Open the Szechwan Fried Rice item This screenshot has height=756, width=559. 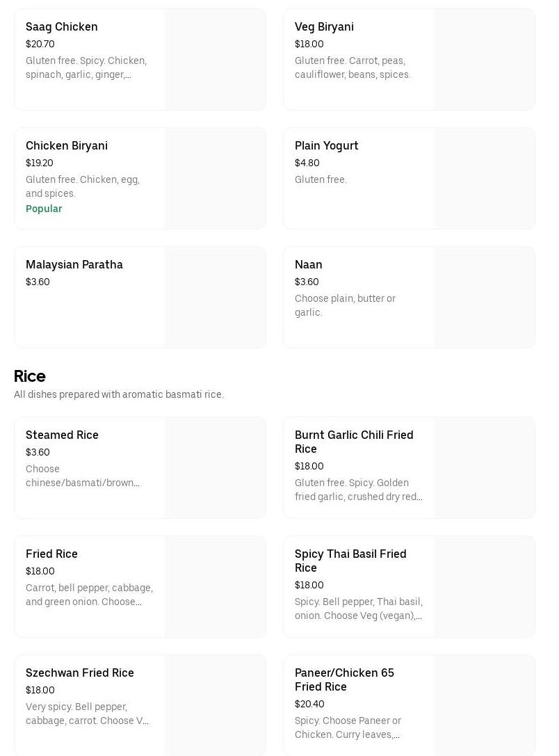[80, 673]
